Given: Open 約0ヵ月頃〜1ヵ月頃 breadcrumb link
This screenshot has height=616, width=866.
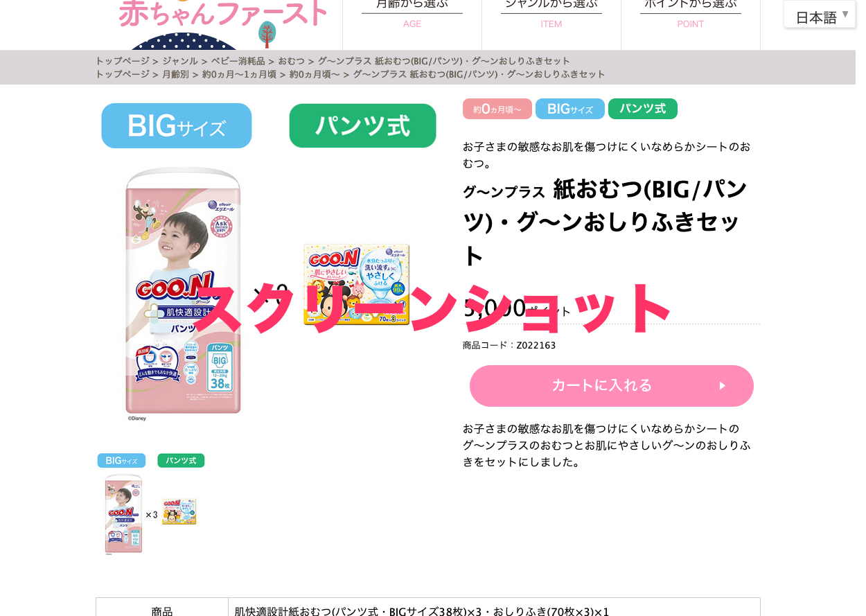Looking at the screenshot, I should 239,74.
